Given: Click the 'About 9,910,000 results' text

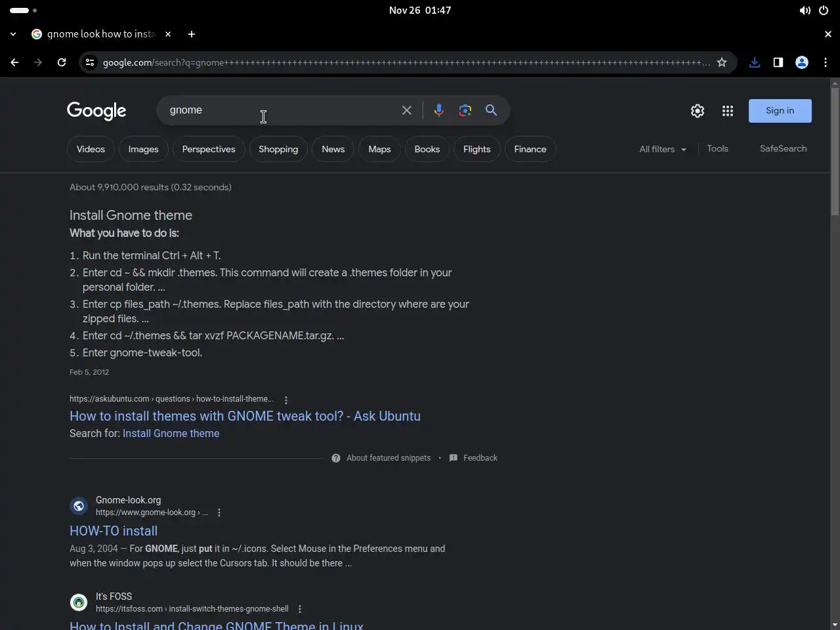Looking at the screenshot, I should click(150, 187).
